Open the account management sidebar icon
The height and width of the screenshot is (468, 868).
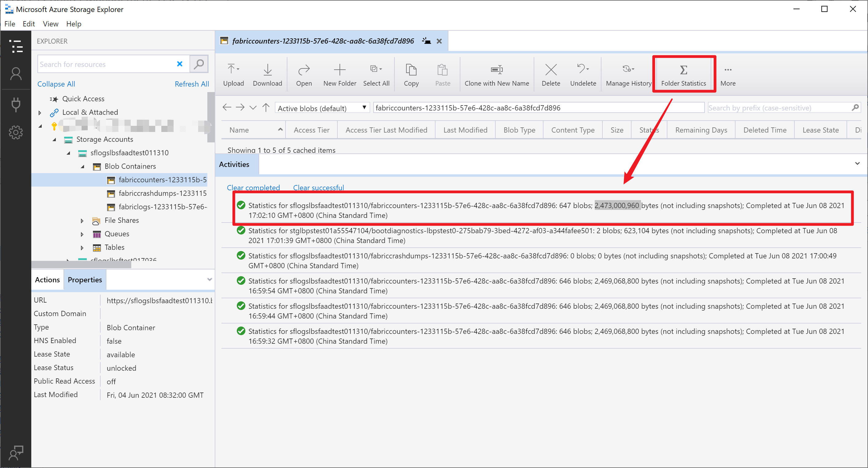pyautogui.click(x=16, y=74)
